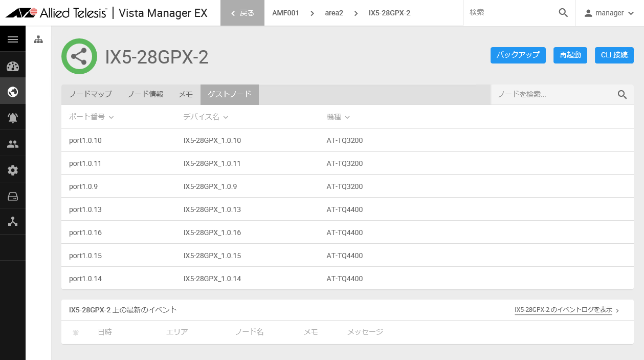Image resolution: width=644 pixels, height=360 pixels.
Task: Open the storage drive icon in sidebar
Action: [13, 196]
